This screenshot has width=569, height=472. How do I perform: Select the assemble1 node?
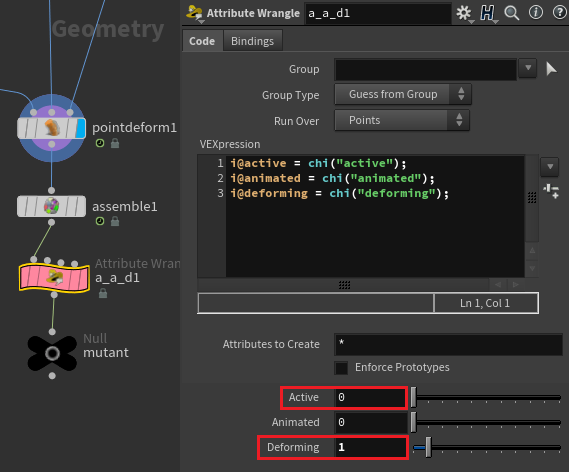[52, 206]
